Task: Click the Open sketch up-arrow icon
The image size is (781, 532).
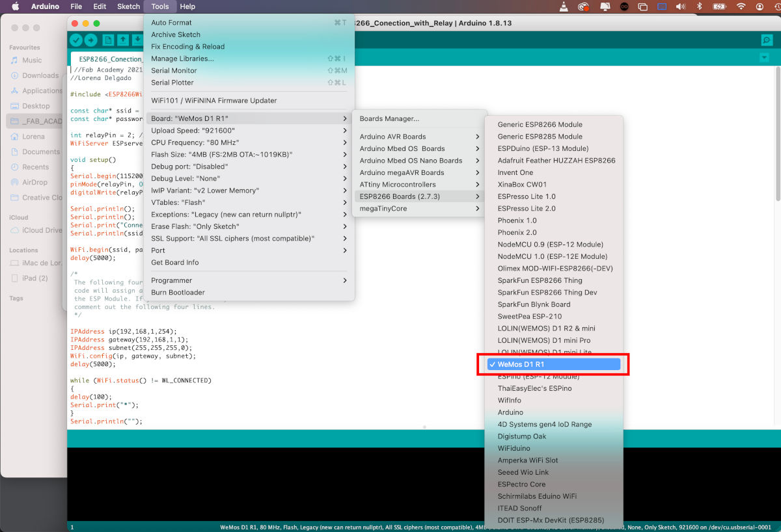Action: pyautogui.click(x=122, y=40)
